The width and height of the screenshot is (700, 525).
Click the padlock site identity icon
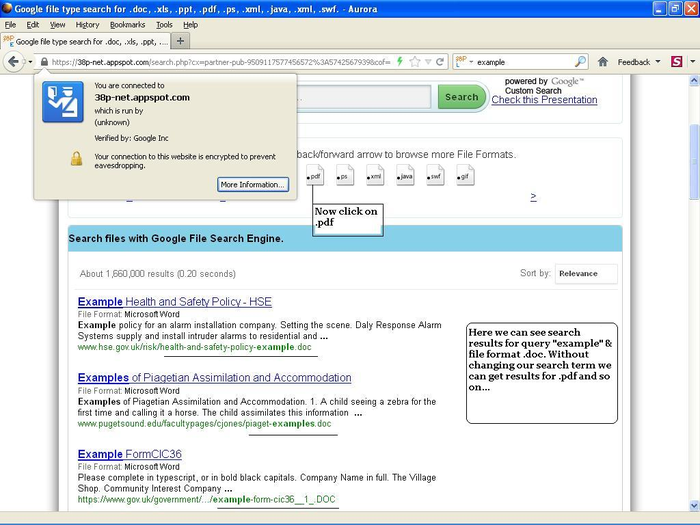(x=44, y=62)
